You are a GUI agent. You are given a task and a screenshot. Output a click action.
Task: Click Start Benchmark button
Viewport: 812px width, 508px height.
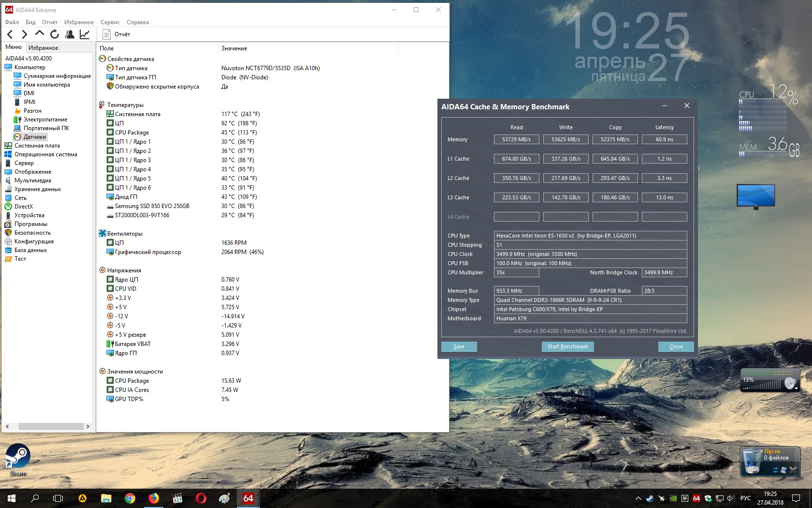pos(567,346)
